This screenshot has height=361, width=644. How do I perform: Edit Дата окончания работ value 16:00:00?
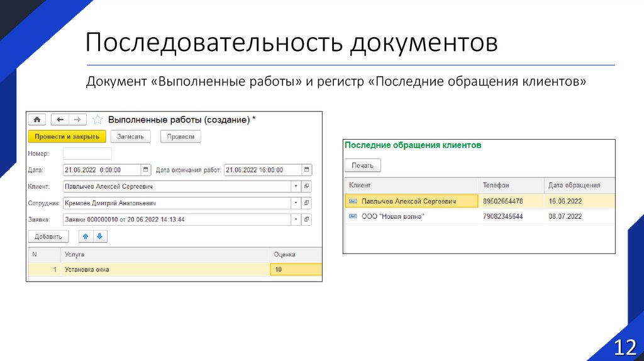pos(263,170)
